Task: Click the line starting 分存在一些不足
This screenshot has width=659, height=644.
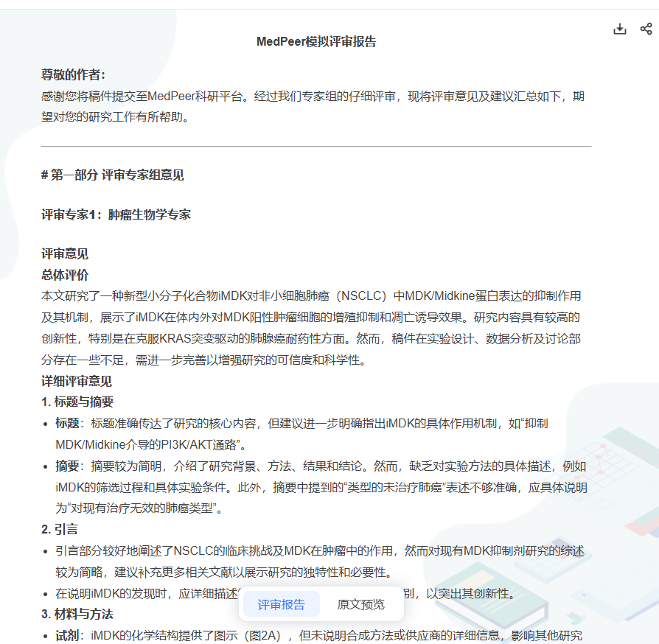Action: (x=205, y=360)
